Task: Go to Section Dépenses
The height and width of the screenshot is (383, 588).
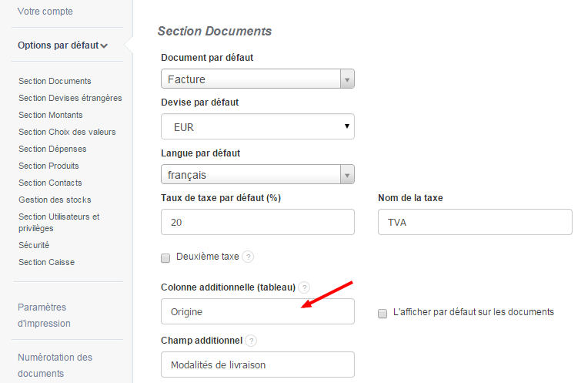Action: (52, 149)
